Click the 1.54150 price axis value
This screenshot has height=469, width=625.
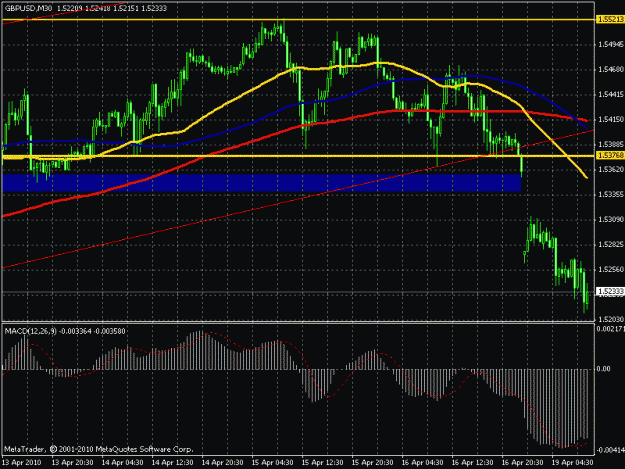click(x=610, y=120)
